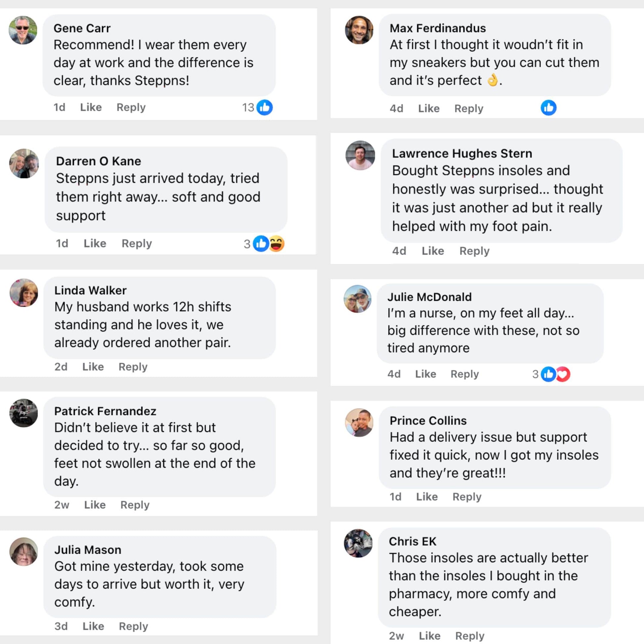Image resolution: width=644 pixels, height=644 pixels.
Task: Reply to Lawrence Hughes Stern's comment
Action: tap(474, 251)
